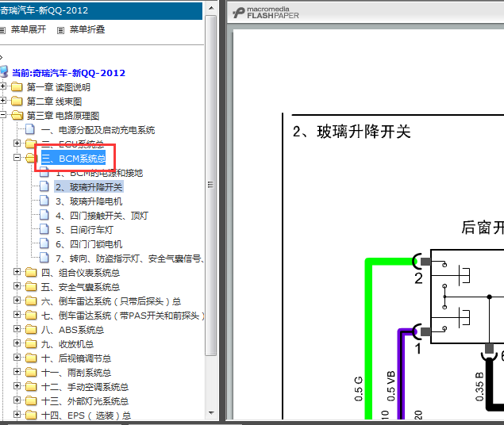This screenshot has height=425, width=504.
Task: Click folder icon of 第一章 读图说明
Action: (x=17, y=86)
